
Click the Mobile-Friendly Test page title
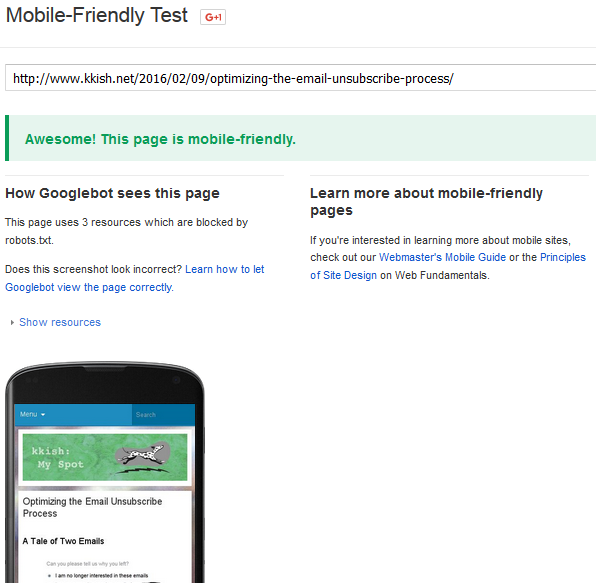pyautogui.click(x=97, y=16)
